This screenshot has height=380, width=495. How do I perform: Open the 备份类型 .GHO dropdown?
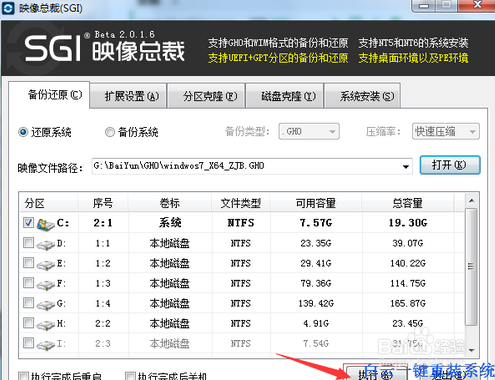(x=309, y=131)
